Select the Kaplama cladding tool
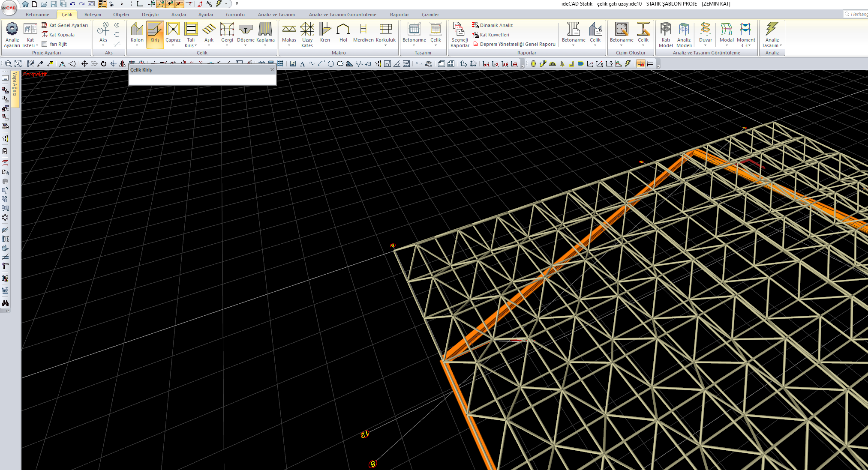 [265, 34]
